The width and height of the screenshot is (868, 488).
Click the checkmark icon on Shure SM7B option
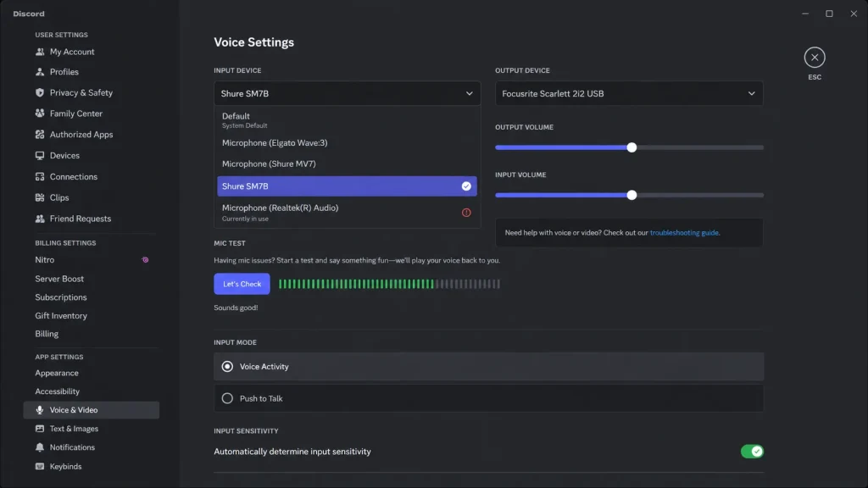466,186
